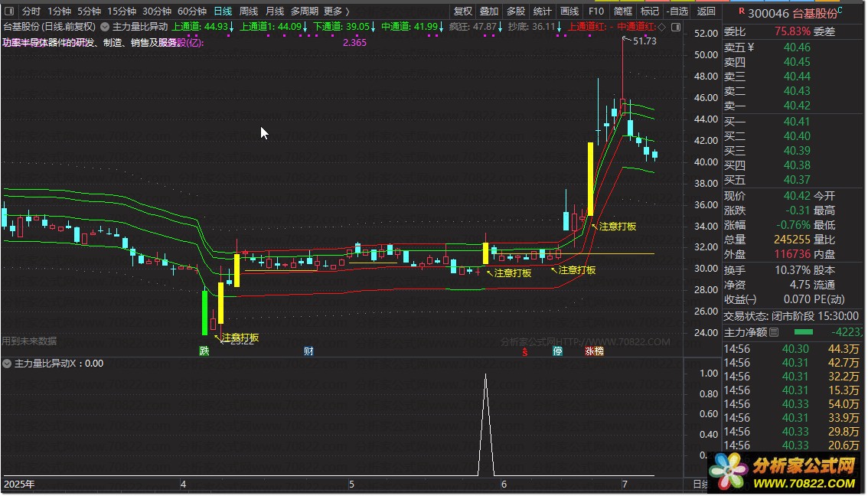The height and width of the screenshot is (496, 868).
Task: Click the ¥ symbol next to 卖五
Action: point(751,47)
